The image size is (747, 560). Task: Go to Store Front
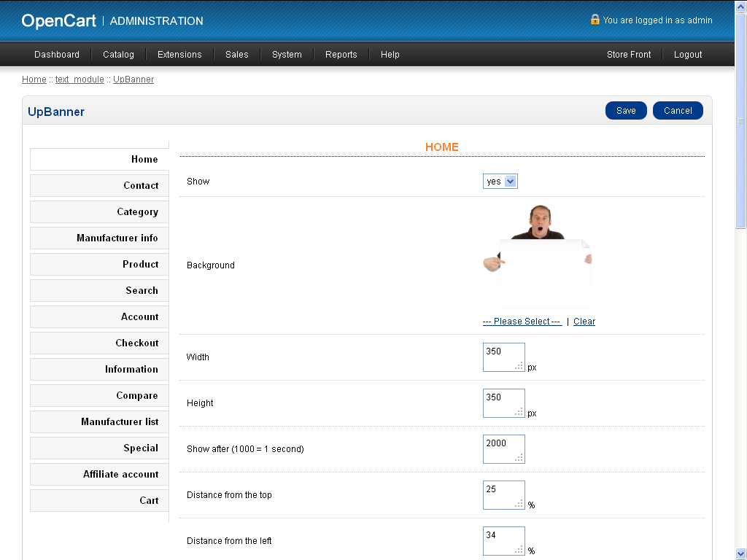tap(629, 54)
